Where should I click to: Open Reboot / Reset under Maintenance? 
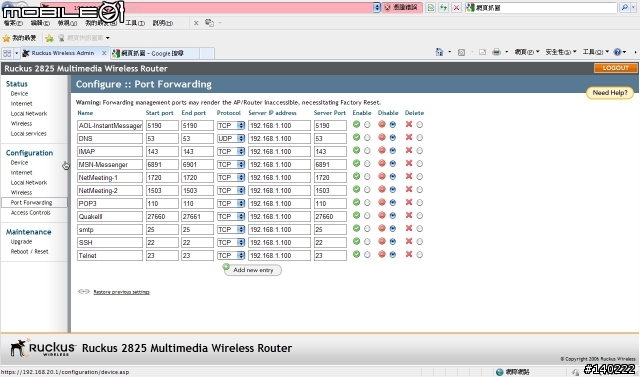(x=29, y=251)
